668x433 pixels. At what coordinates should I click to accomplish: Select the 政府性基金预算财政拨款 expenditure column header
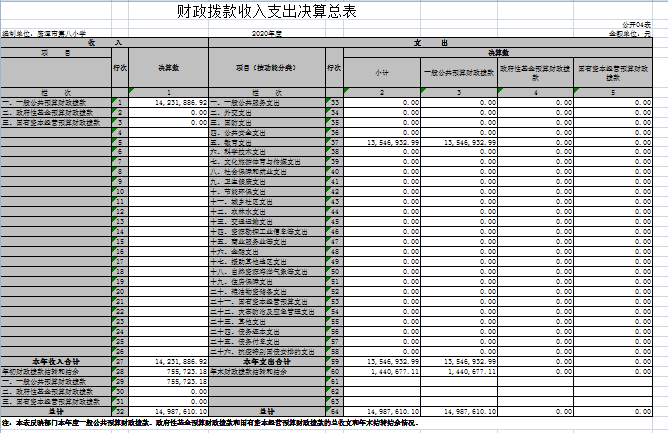pos(536,73)
